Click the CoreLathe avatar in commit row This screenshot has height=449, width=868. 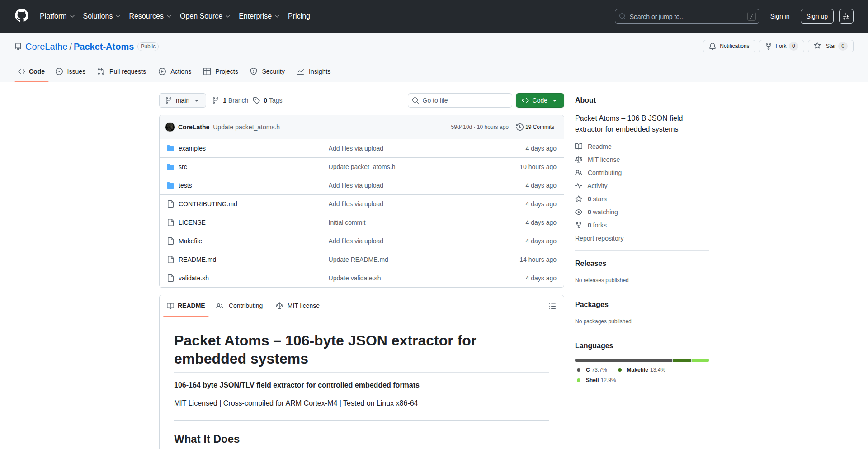[x=170, y=127]
